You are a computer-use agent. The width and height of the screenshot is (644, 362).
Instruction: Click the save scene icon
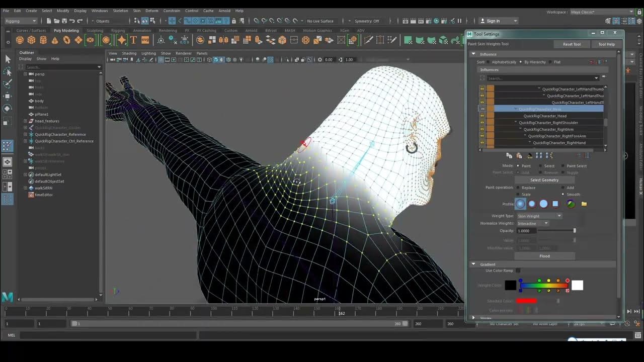click(x=64, y=21)
